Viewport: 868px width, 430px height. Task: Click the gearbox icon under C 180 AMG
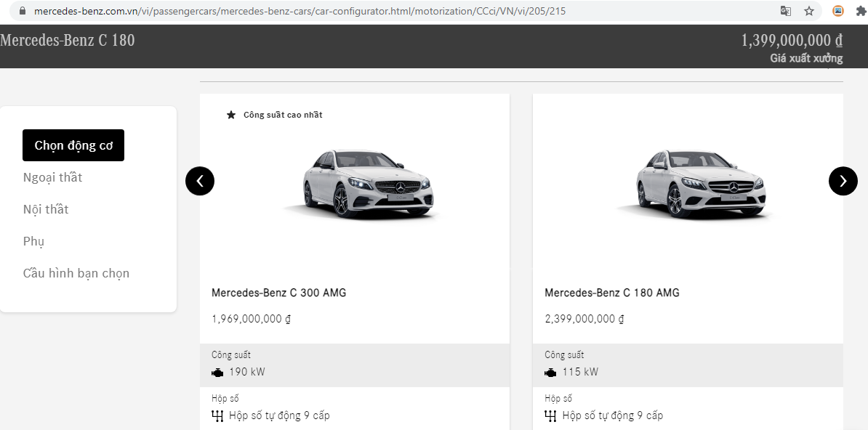[x=550, y=415]
